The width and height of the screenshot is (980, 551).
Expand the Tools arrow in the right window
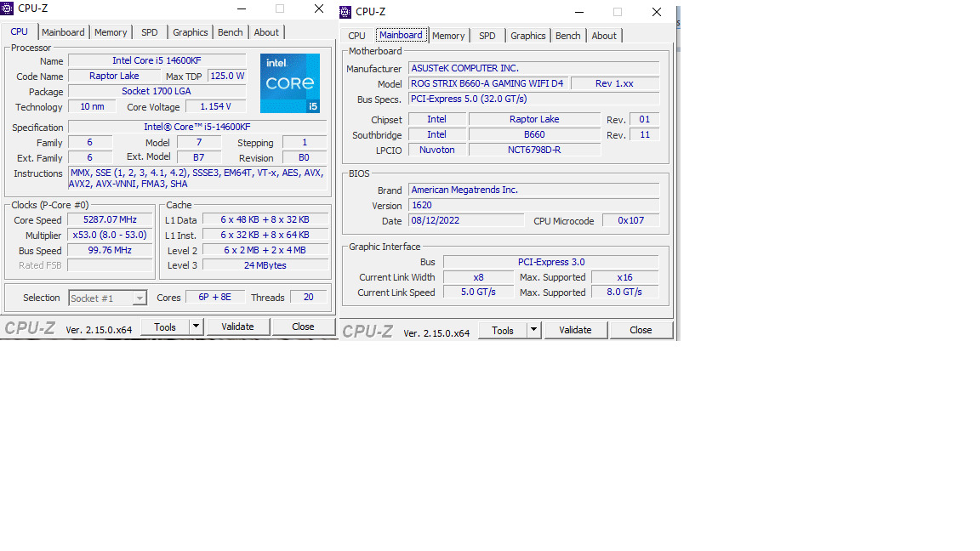pos(533,330)
